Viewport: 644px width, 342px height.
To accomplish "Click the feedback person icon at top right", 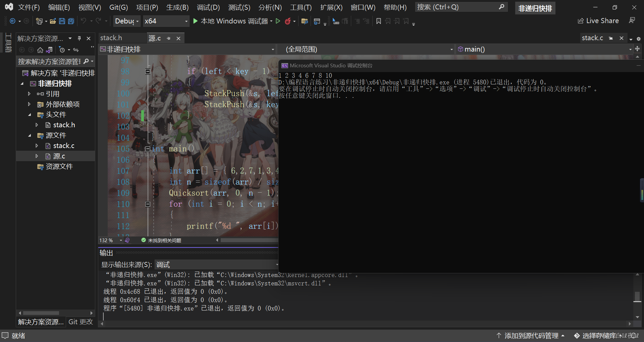I will (x=632, y=21).
